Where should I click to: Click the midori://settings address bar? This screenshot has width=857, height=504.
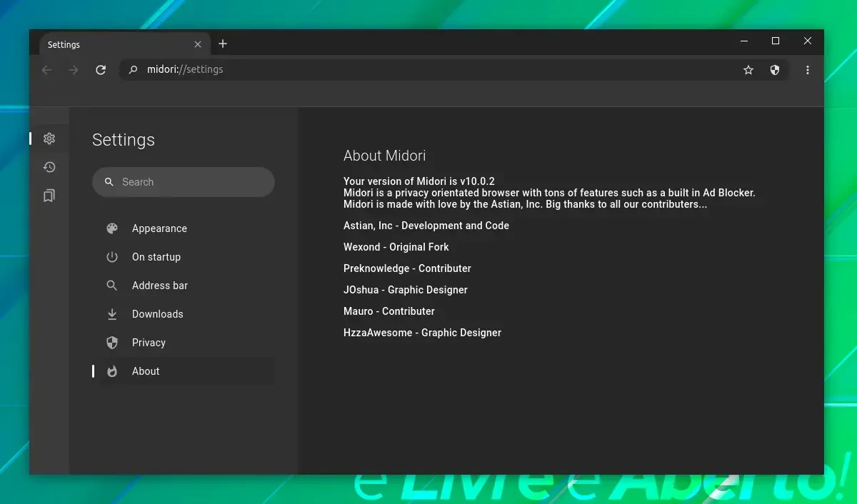428,70
